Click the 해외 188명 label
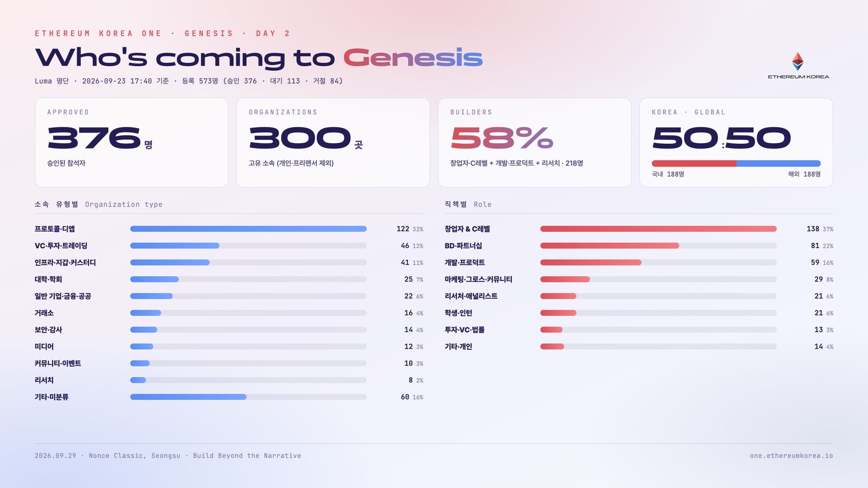Image resolution: width=868 pixels, height=488 pixels. click(x=804, y=174)
